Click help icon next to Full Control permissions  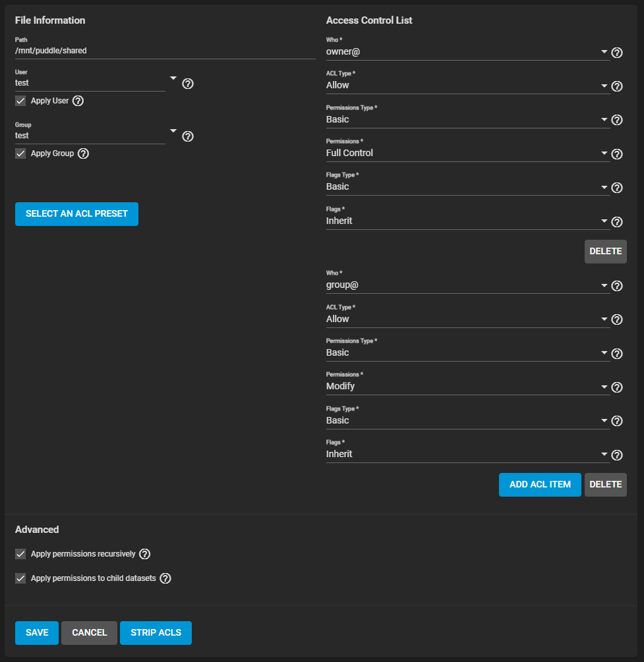(617, 154)
